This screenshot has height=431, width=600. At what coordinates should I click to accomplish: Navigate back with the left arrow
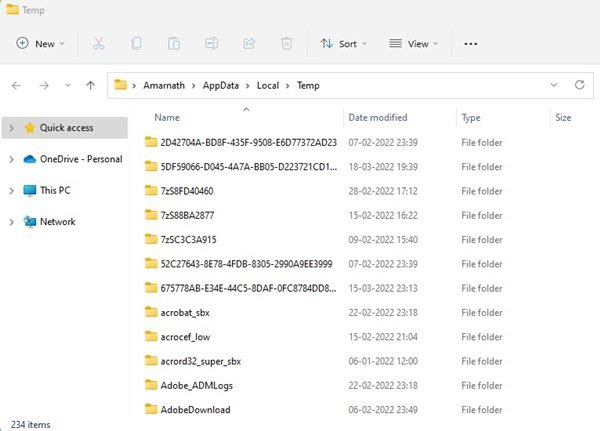(x=17, y=85)
